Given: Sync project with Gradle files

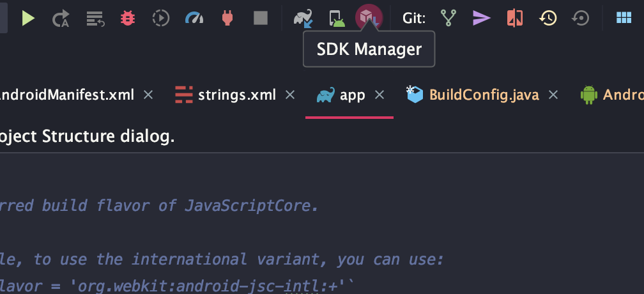Looking at the screenshot, I should point(303,19).
